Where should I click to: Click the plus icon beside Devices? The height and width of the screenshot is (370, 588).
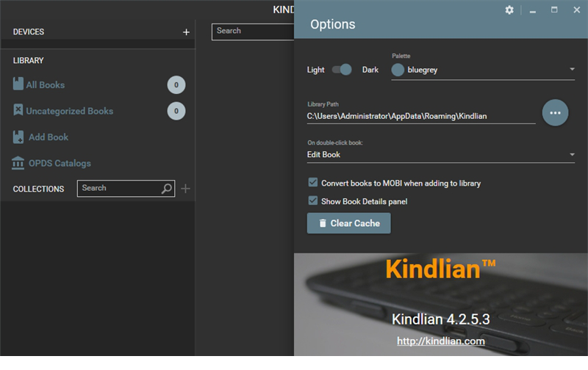(186, 32)
